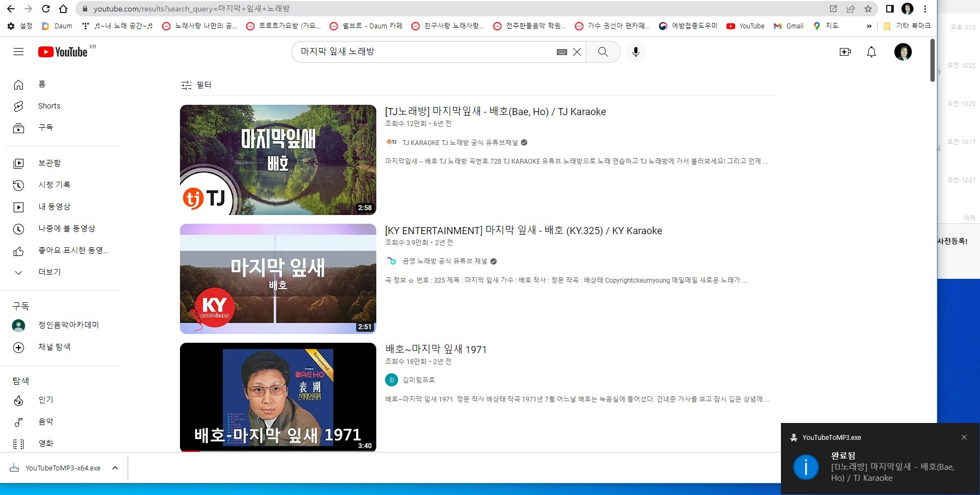Image resolution: width=980 pixels, height=495 pixels.
Task: Play the TJ 마지막잎새 thumbnail
Action: [278, 160]
